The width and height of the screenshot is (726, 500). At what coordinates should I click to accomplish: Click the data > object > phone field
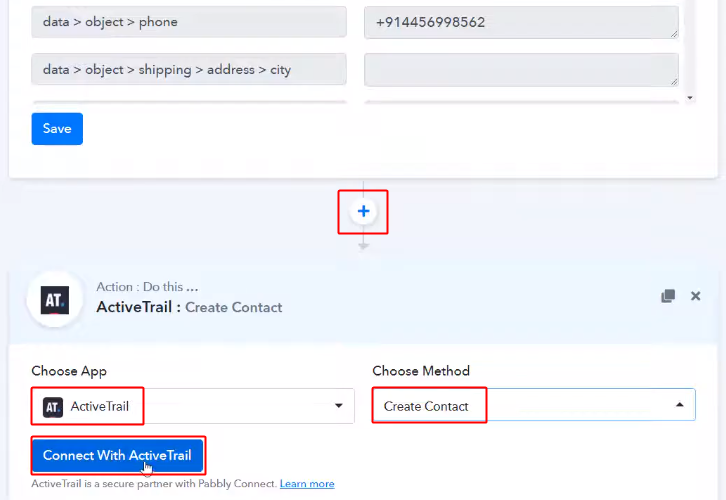pos(189,22)
